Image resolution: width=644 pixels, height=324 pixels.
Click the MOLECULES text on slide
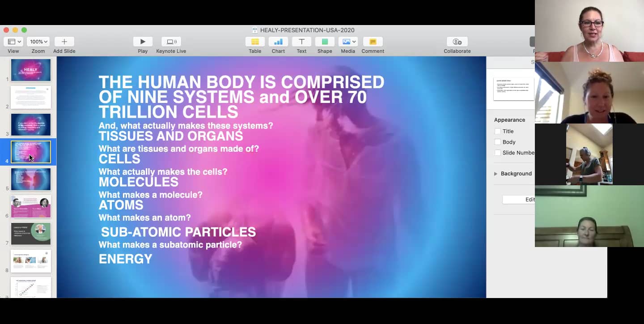[139, 182]
